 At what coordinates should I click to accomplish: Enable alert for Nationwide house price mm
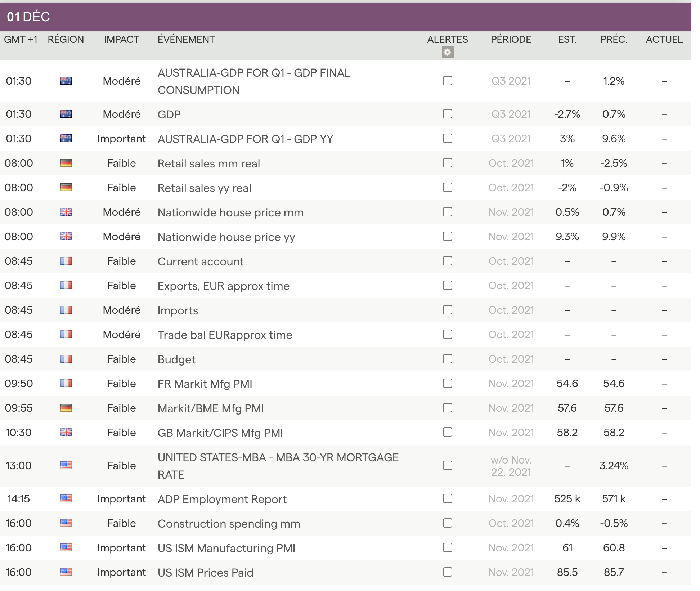click(x=448, y=212)
